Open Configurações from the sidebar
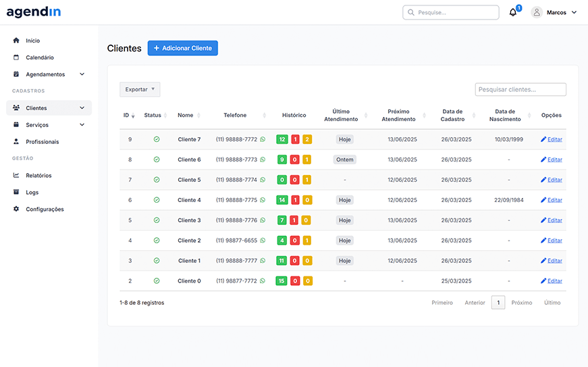The width and height of the screenshot is (588, 367). click(45, 210)
